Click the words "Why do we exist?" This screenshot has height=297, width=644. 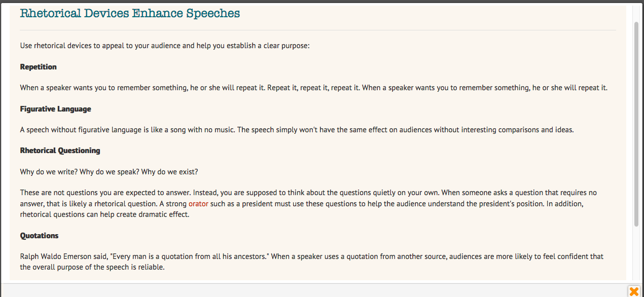(170, 172)
